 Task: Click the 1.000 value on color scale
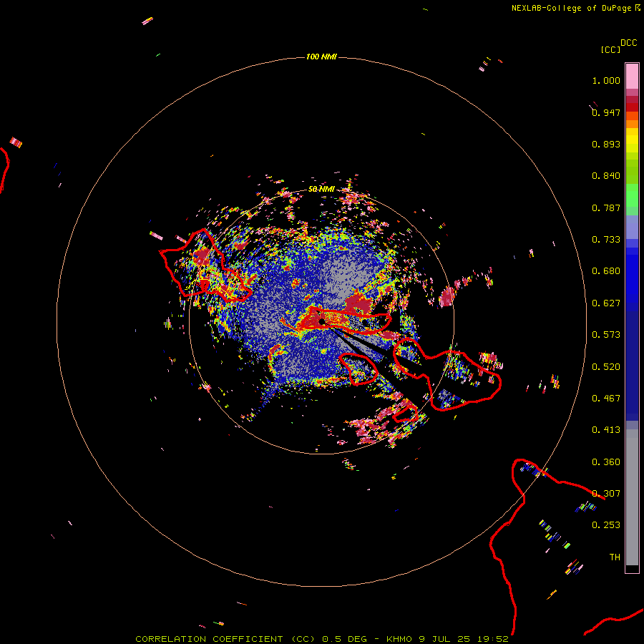(x=606, y=80)
